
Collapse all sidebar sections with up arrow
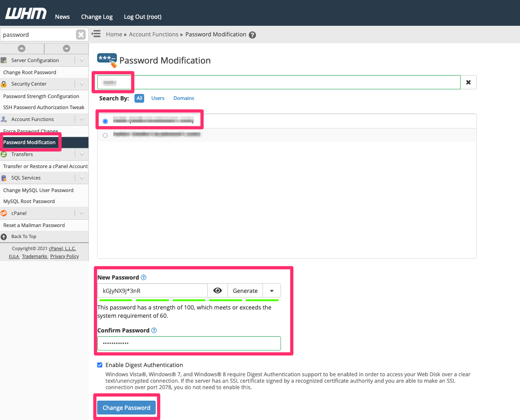coord(22,48)
